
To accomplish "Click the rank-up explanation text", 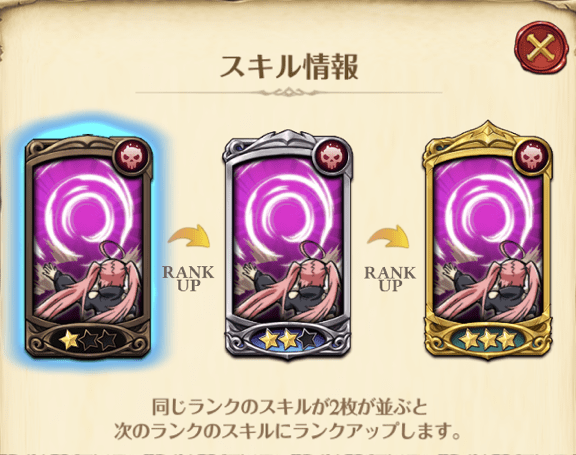I will [288, 420].
